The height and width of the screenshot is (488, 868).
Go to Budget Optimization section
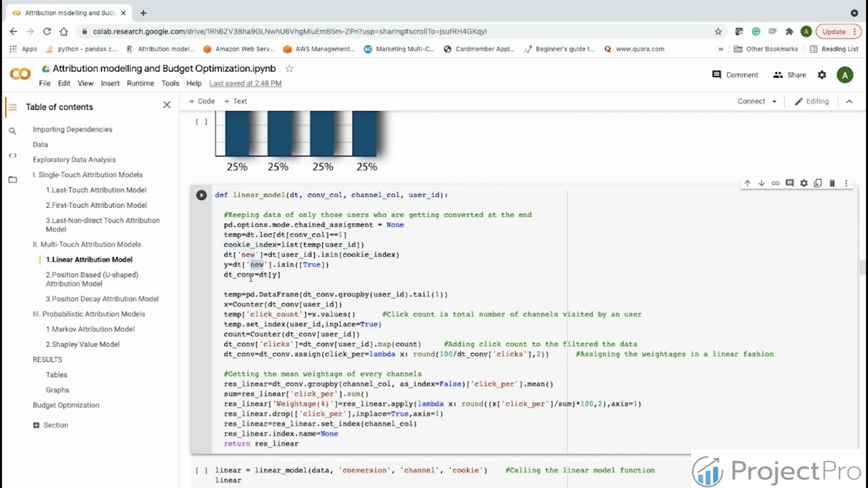(66, 405)
